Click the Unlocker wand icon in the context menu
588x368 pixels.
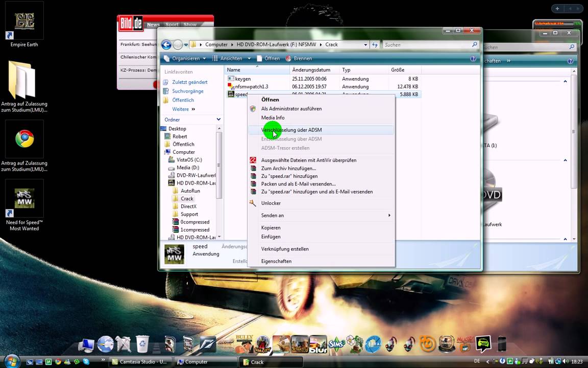click(x=253, y=203)
